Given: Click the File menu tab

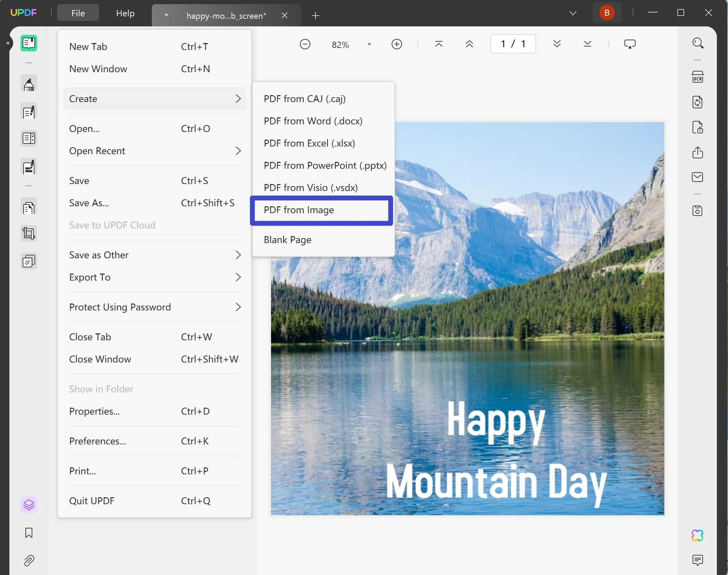Looking at the screenshot, I should coord(78,12).
